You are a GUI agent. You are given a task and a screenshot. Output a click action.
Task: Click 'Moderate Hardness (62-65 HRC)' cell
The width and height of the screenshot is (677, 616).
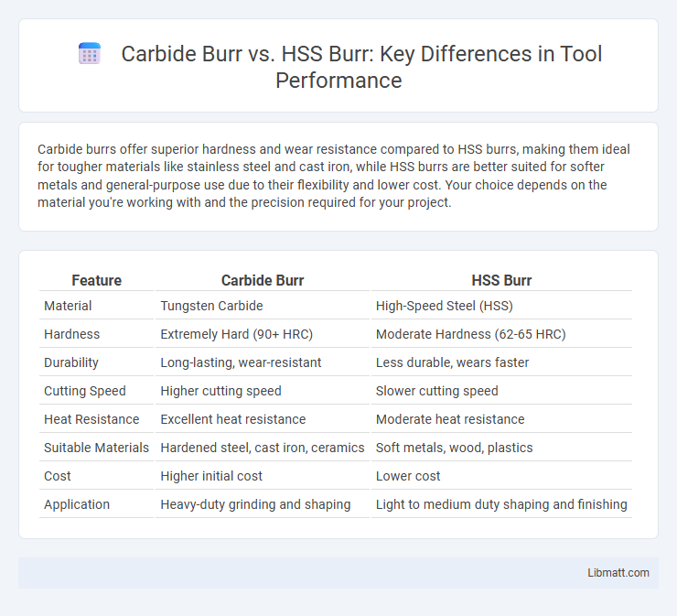point(470,334)
